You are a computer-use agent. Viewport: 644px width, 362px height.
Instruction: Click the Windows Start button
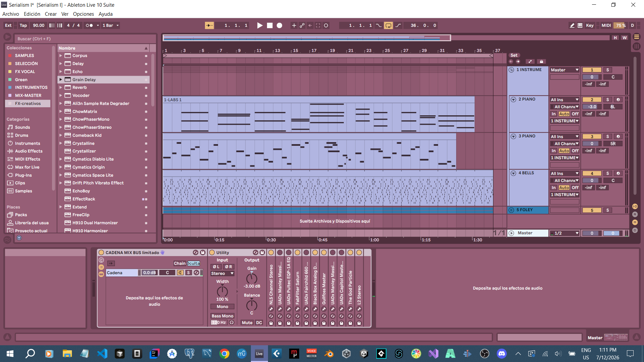pos(10,354)
